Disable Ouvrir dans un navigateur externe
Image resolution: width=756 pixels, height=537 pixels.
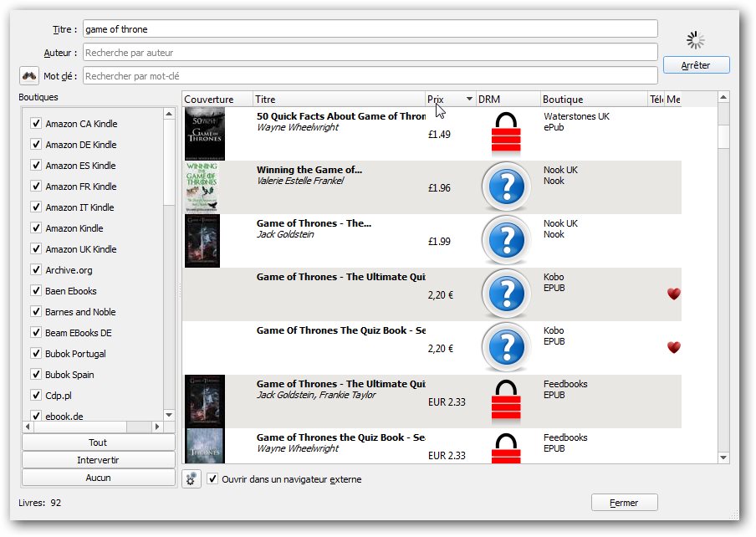[x=212, y=479]
